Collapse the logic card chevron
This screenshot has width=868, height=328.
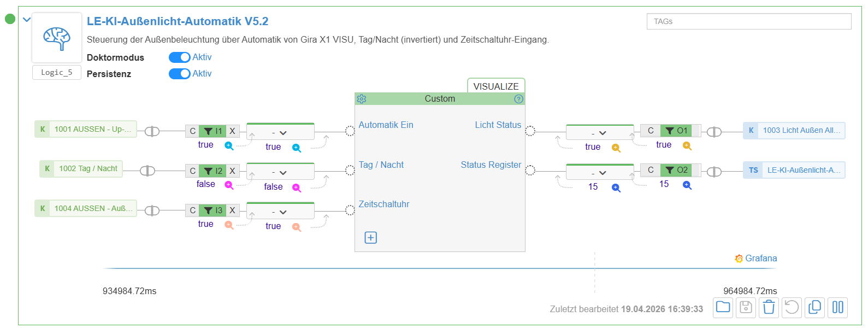[27, 20]
